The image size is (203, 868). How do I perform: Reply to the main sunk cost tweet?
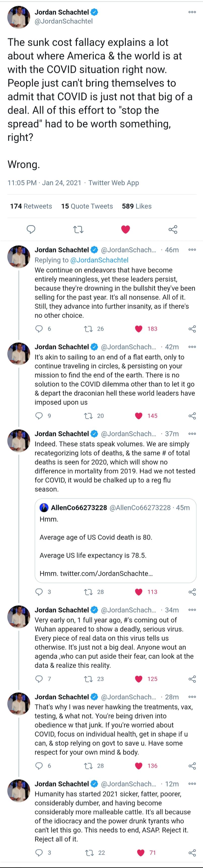(31, 230)
